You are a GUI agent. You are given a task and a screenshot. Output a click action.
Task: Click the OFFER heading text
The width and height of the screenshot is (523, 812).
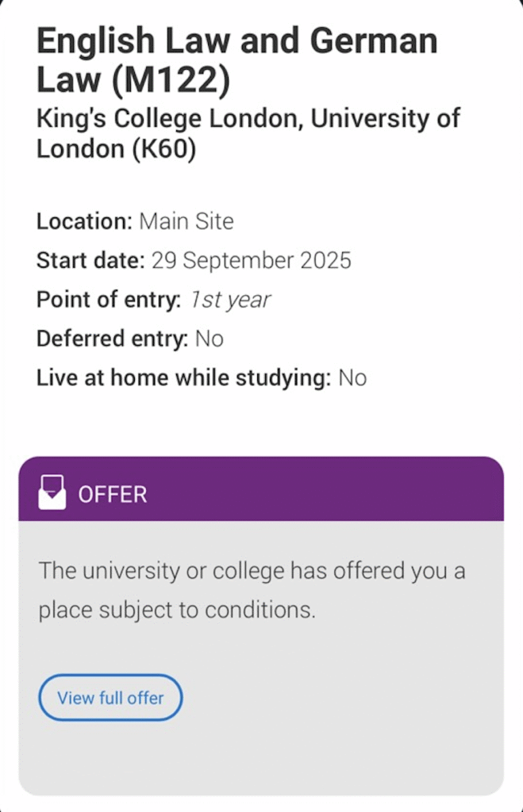(x=113, y=494)
